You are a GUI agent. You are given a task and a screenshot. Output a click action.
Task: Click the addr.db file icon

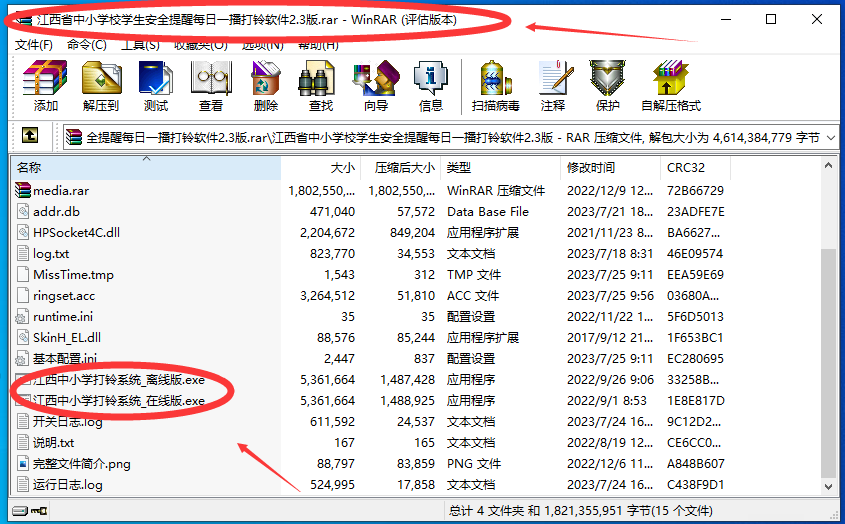(x=23, y=211)
